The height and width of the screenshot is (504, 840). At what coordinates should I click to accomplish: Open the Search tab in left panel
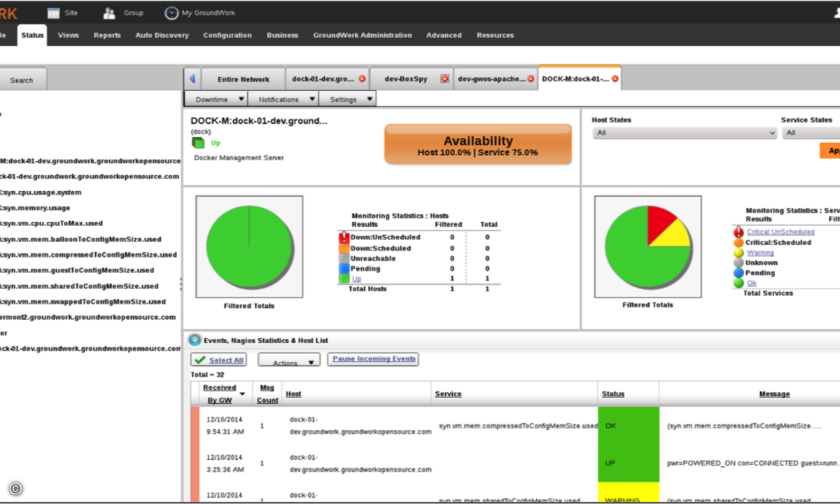point(21,80)
